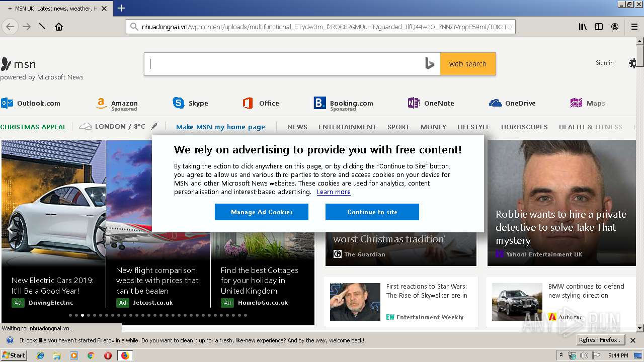Open a new browser tab
This screenshot has width=644, height=362.
pyautogui.click(x=121, y=8)
